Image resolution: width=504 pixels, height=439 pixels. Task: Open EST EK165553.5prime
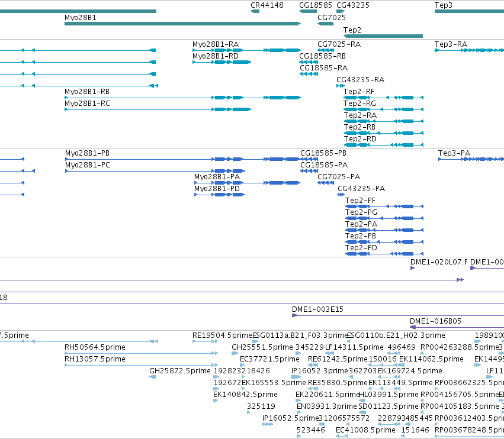(243, 389)
